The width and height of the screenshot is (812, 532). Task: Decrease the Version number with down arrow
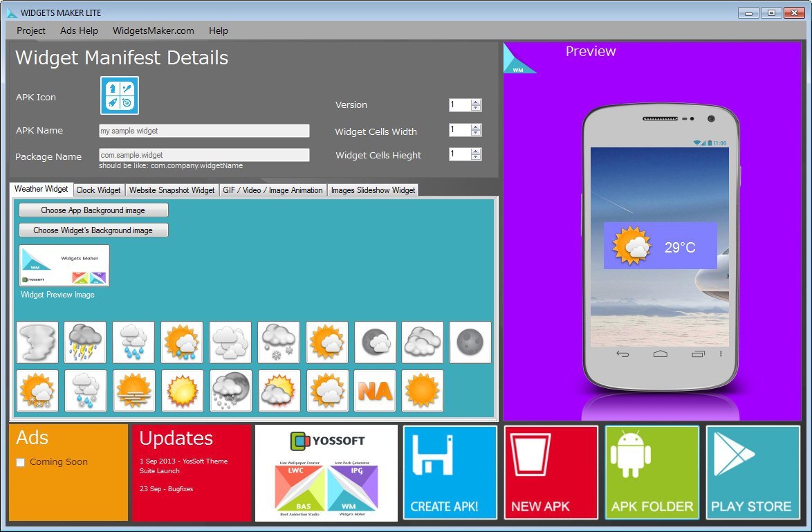coord(476,108)
